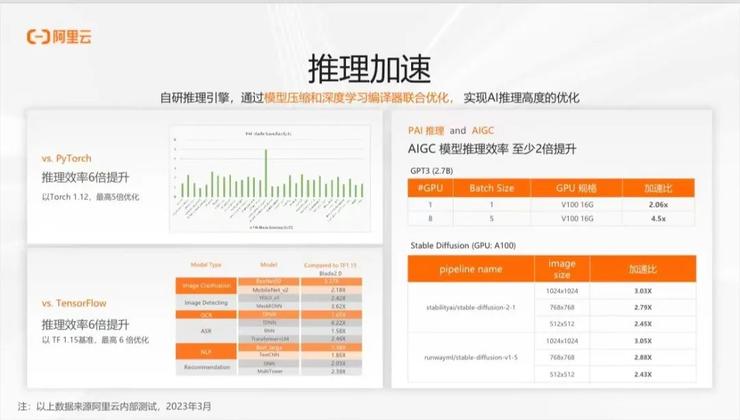
Task: Select the NLP orange category cell
Action: [205, 352]
